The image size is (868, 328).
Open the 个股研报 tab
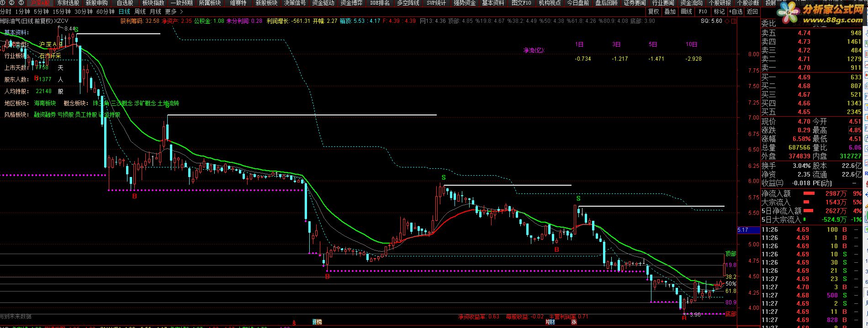720,3
